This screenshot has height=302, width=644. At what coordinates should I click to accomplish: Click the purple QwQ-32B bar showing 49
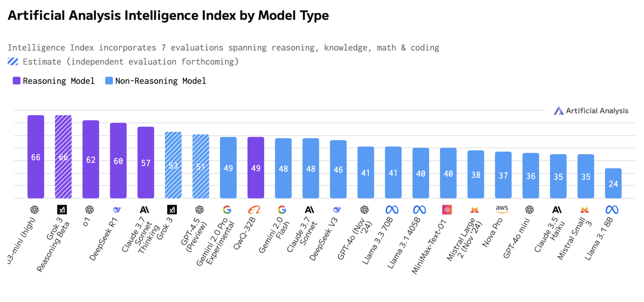(x=256, y=168)
